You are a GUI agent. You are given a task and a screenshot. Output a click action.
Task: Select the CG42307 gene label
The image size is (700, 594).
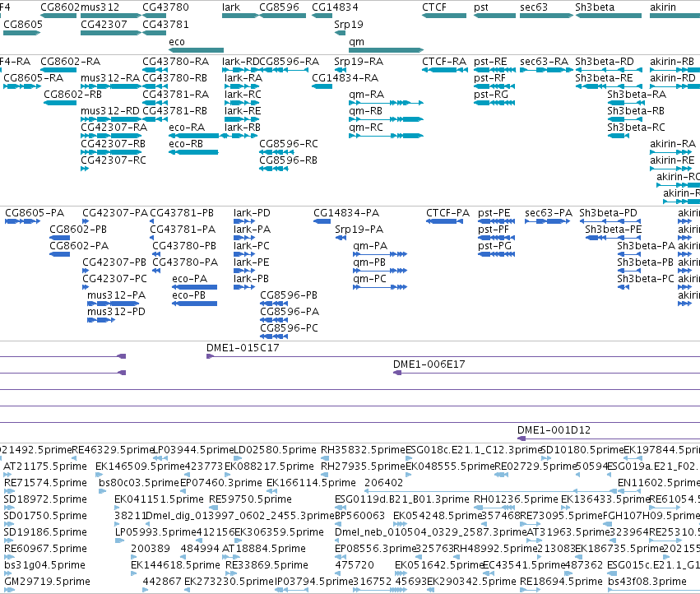[104, 24]
